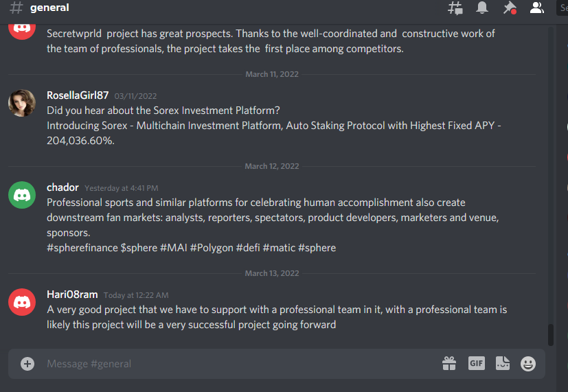Click Hari08ram's red Discord avatar
Image resolution: width=568 pixels, height=392 pixels.
coord(22,302)
